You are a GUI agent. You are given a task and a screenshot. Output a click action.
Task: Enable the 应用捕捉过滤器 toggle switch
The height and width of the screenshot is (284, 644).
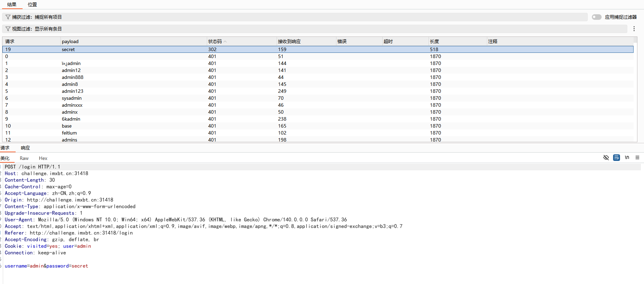pyautogui.click(x=596, y=17)
